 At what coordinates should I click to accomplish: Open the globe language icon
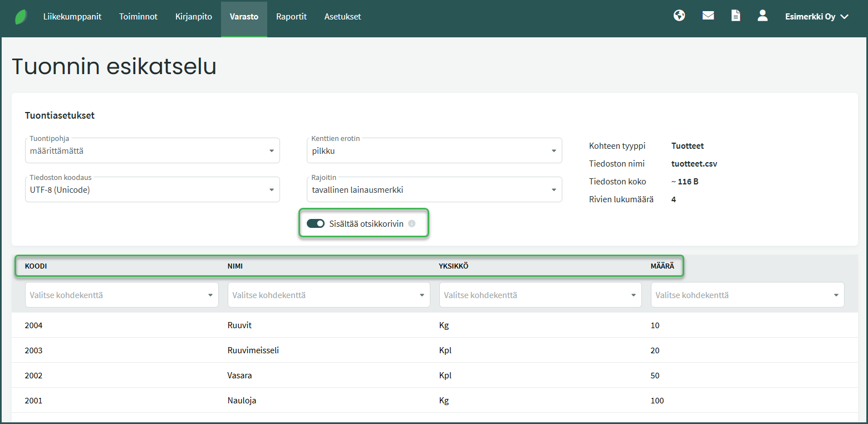point(679,16)
